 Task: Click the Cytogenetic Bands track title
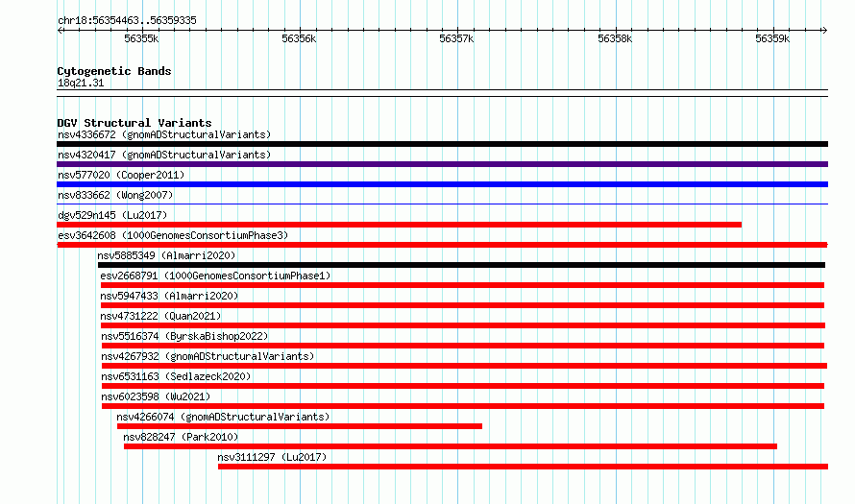(114, 71)
